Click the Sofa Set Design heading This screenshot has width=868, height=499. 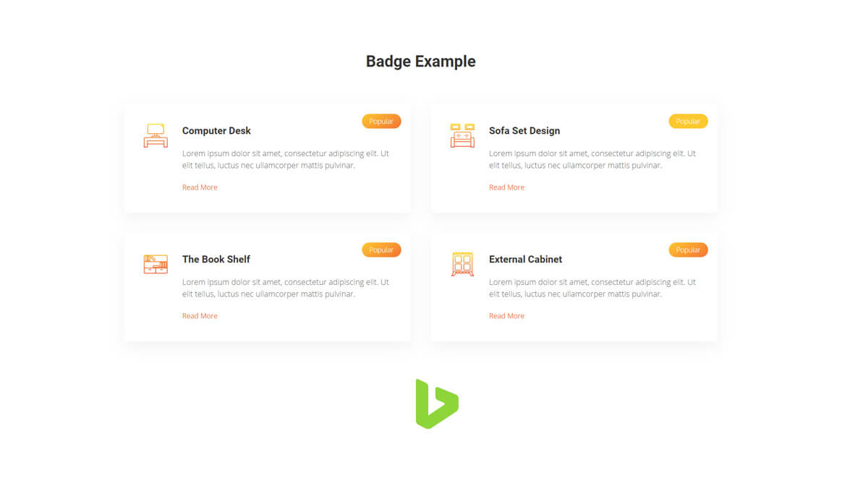tap(524, 131)
